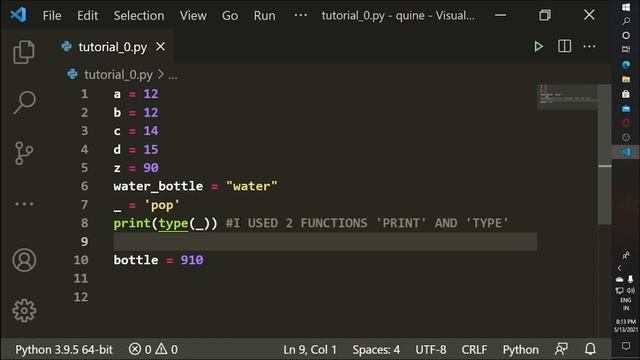This screenshot has width=640, height=360.
Task: Click empty line 9 in editor
Action: [325, 242]
